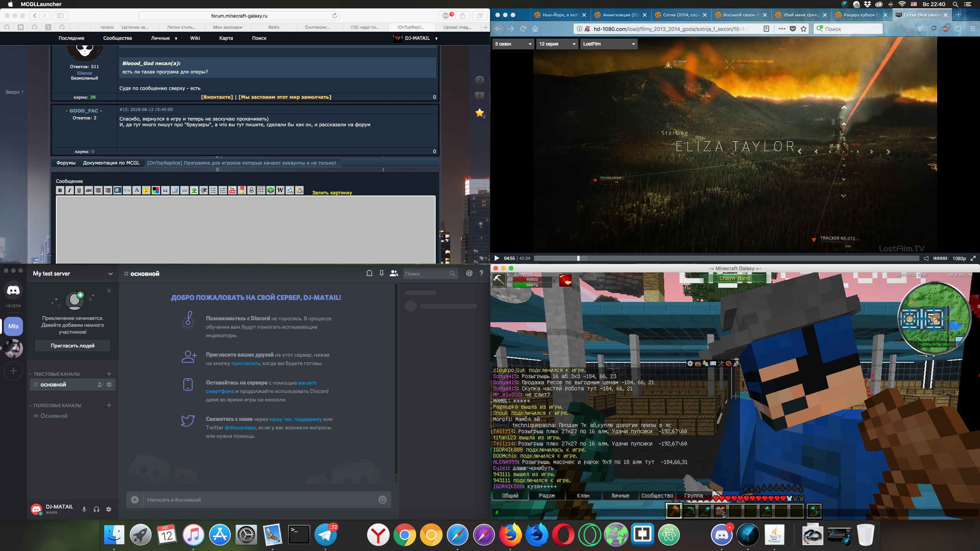Image resolution: width=980 pixels, height=551 pixels.
Task: Change video quality from 1080p
Action: (959, 258)
